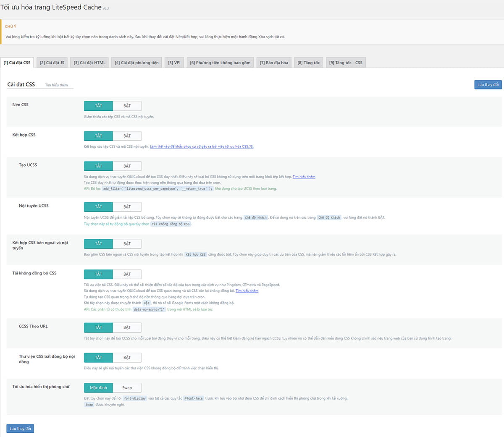
Task: Click the Tối ưu hóa hiển thị phông chữ label
Action: coord(41,387)
